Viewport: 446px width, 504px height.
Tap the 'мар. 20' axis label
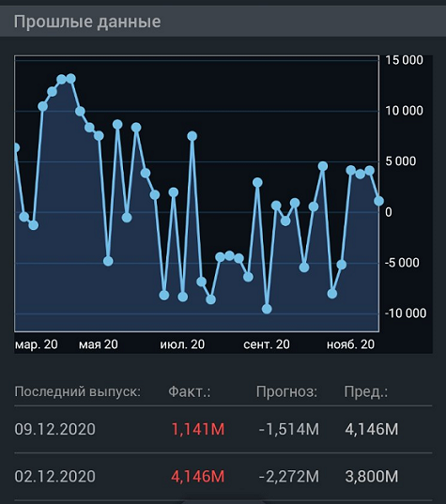pos(37,344)
